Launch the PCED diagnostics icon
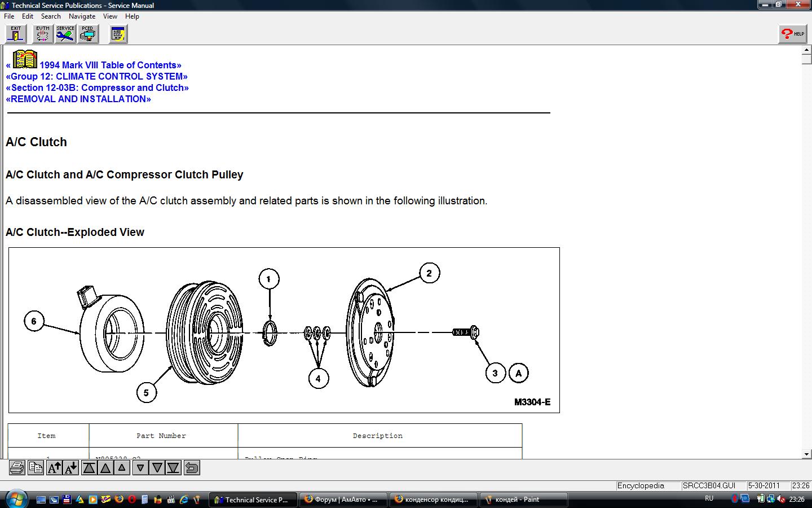This screenshot has height=508, width=812. (88, 34)
